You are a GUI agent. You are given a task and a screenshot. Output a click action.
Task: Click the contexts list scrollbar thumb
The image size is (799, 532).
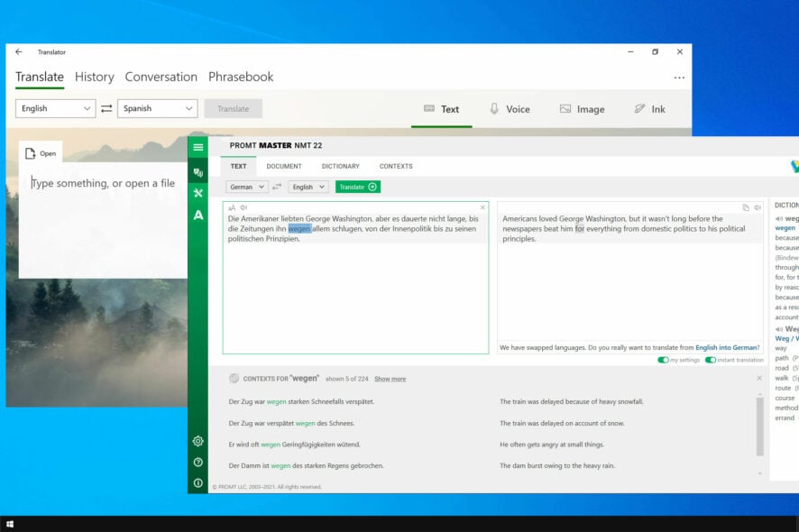(x=759, y=427)
